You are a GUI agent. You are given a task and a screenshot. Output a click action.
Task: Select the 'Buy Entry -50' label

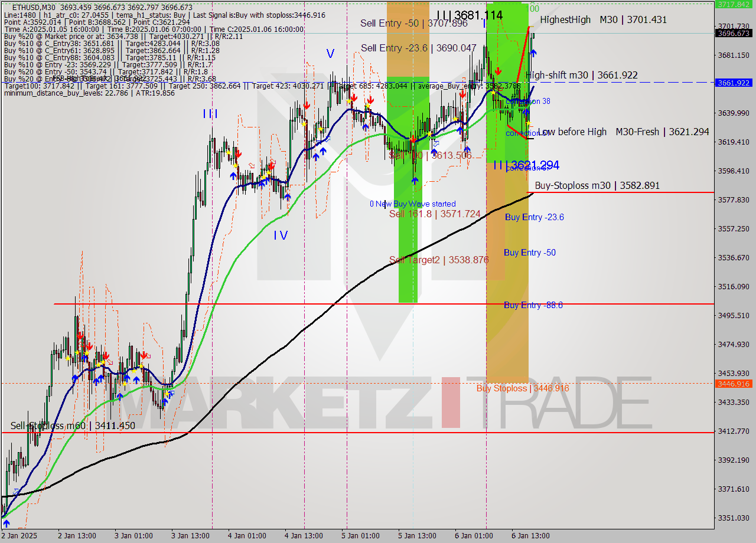click(x=529, y=253)
